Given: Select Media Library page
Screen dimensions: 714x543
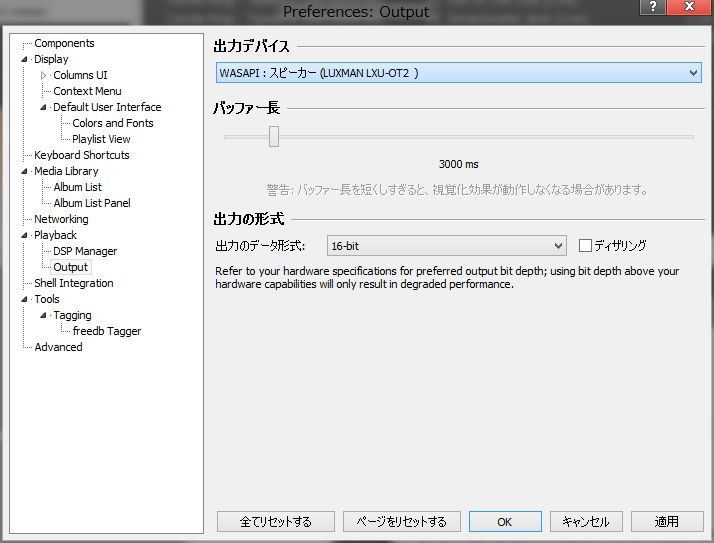Looking at the screenshot, I should point(66,171).
